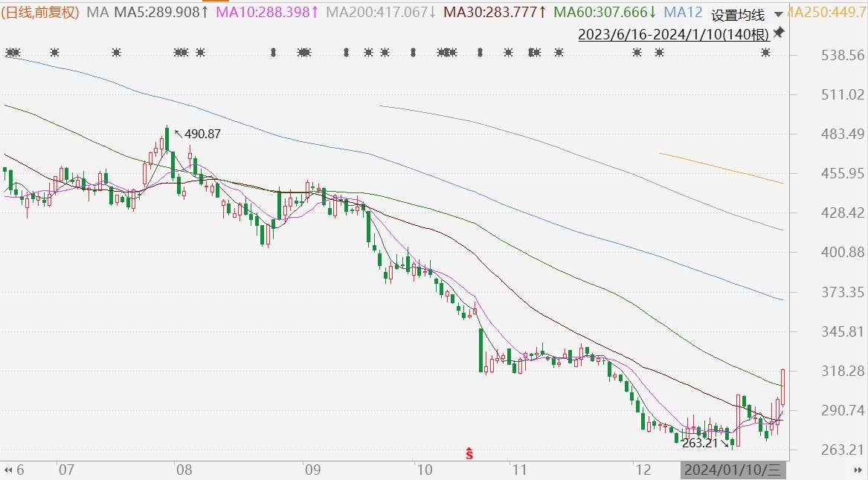The height and width of the screenshot is (480, 868).
Task: Click the 07 month label on time axis
Action: (66, 470)
